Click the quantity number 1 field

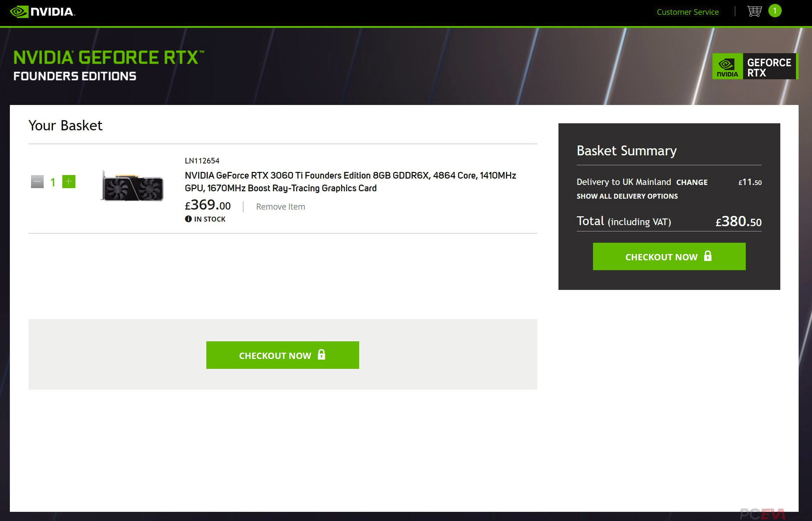pos(53,182)
